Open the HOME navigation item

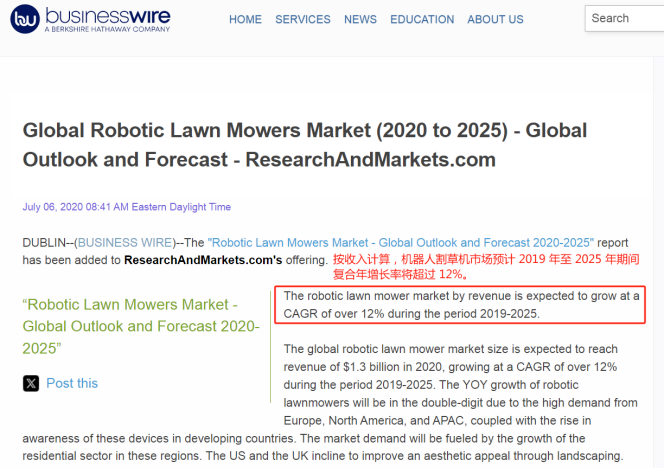pyautogui.click(x=245, y=19)
